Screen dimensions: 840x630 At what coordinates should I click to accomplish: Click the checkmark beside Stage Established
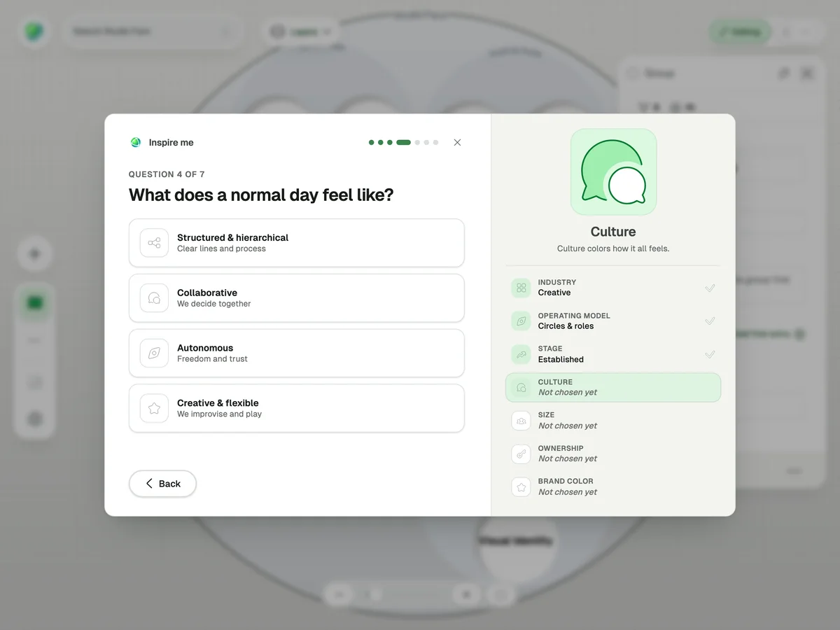(710, 354)
